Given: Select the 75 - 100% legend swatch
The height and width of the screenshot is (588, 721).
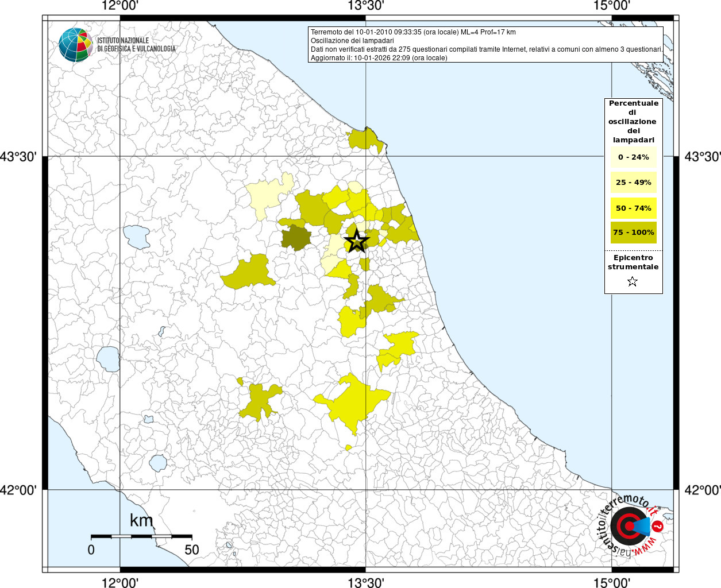Looking at the screenshot, I should pos(633,233).
